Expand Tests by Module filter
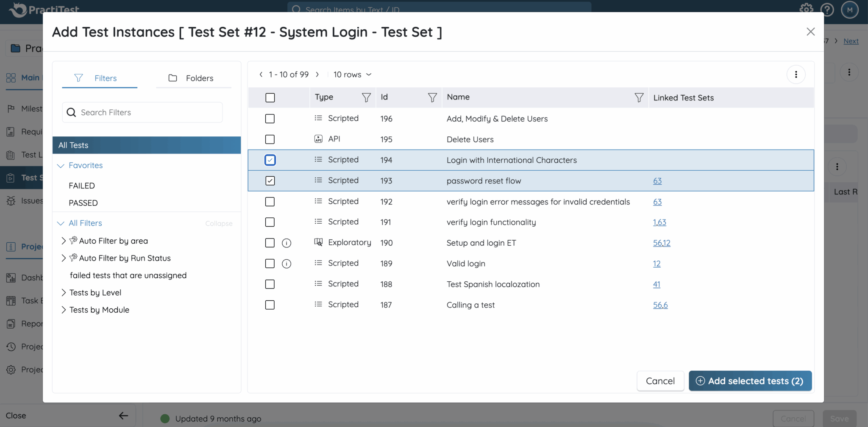Viewport: 868px width, 427px height. point(64,310)
